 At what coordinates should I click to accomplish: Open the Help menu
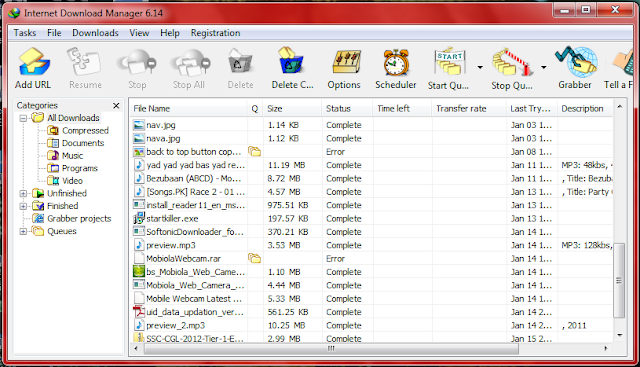[x=170, y=33]
